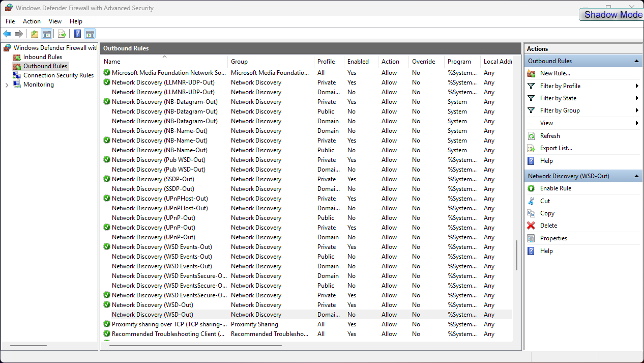This screenshot has height=363, width=644.
Task: Click the Shadow Mode button
Action: pyautogui.click(x=611, y=15)
